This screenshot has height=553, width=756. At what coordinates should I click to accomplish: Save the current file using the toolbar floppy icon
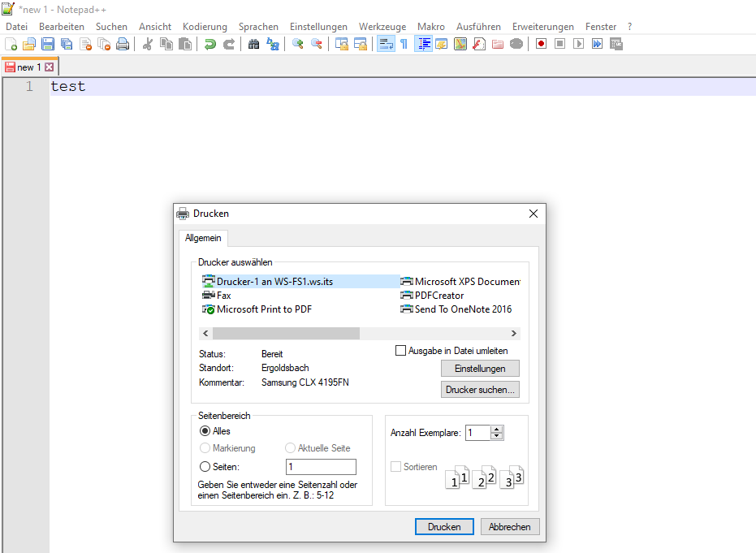point(48,45)
